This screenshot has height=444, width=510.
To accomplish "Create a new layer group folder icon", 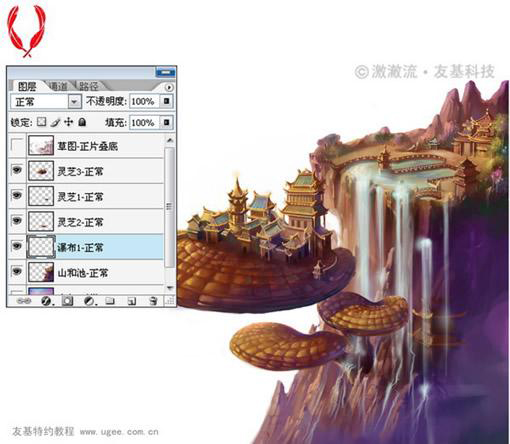I will click(110, 301).
